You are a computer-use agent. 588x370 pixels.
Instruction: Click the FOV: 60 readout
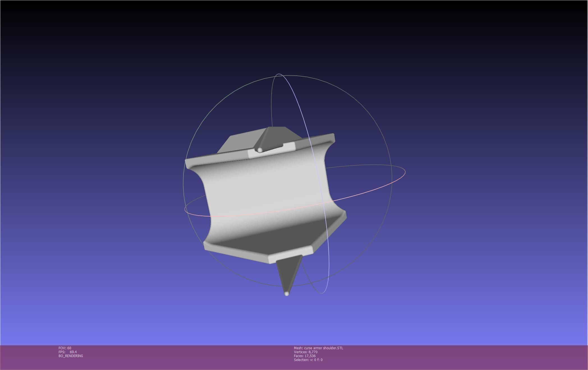coord(65,348)
